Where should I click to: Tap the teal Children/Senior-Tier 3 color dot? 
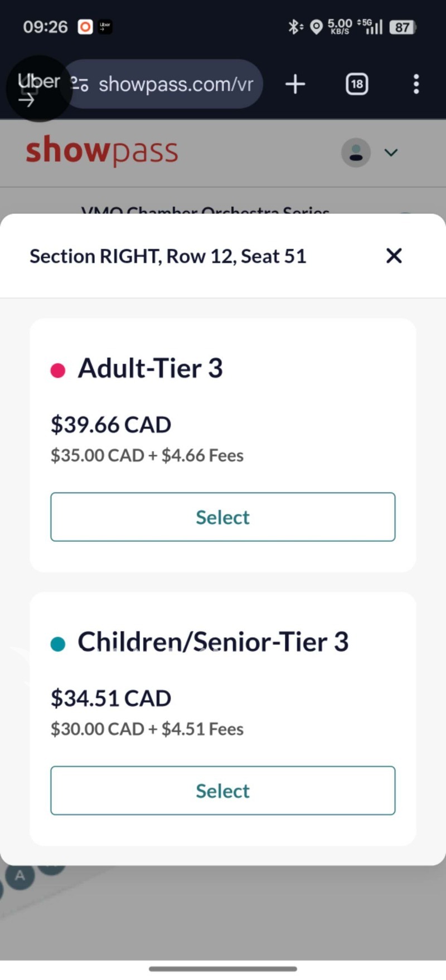(58, 643)
